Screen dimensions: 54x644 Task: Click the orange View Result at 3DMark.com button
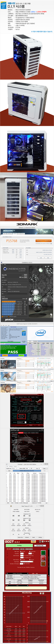(x=44, y=241)
